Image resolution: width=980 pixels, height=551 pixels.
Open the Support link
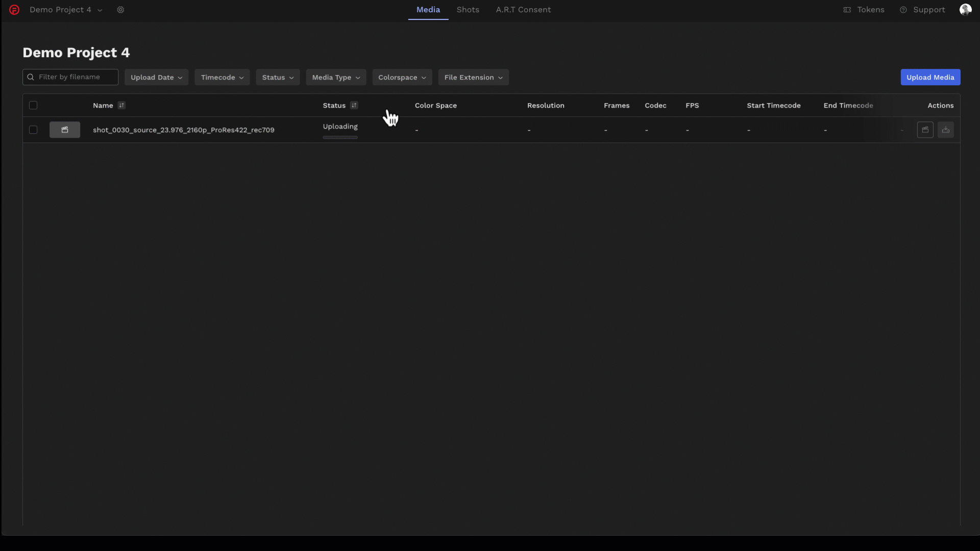[923, 10]
